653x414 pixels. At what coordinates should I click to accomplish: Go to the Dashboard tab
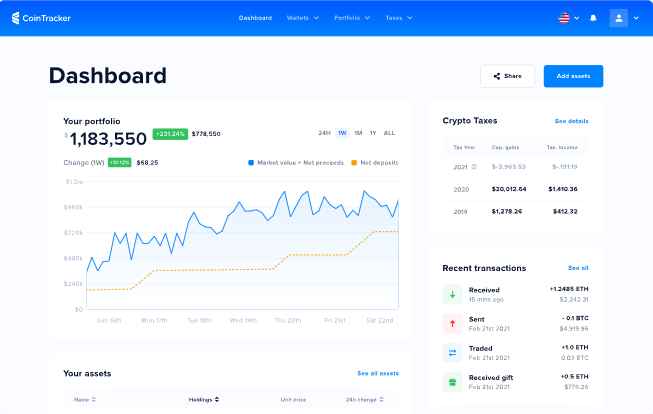click(x=255, y=18)
